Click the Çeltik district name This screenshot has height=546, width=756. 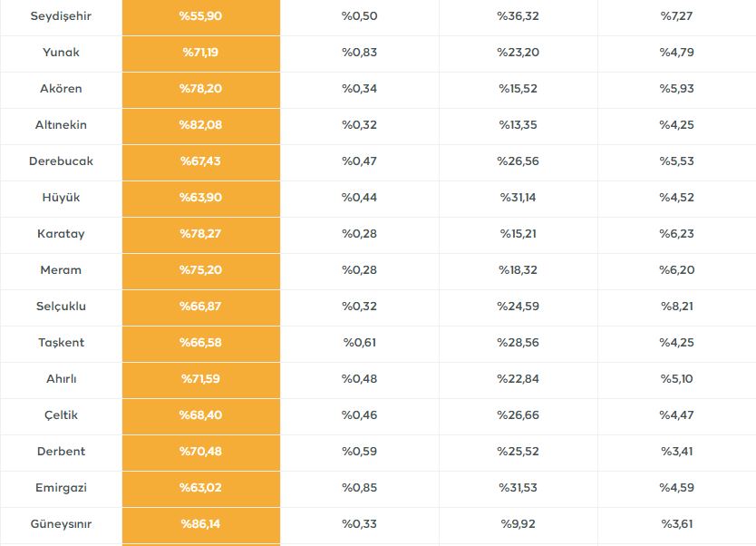tap(61, 415)
